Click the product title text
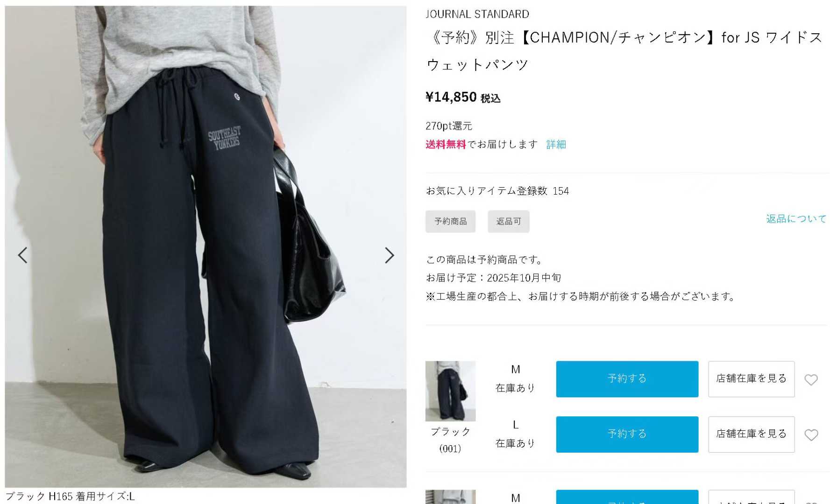830x504 pixels. (624, 51)
